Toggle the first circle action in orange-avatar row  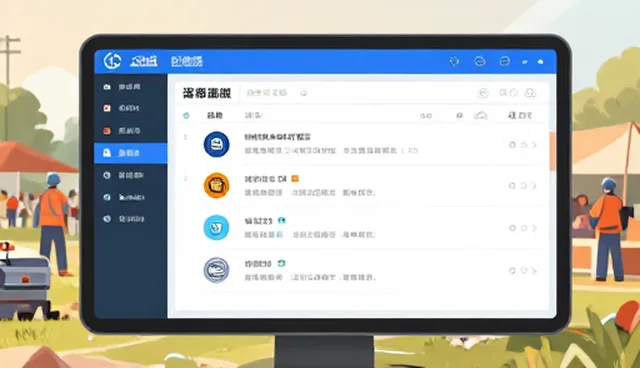[512, 186]
